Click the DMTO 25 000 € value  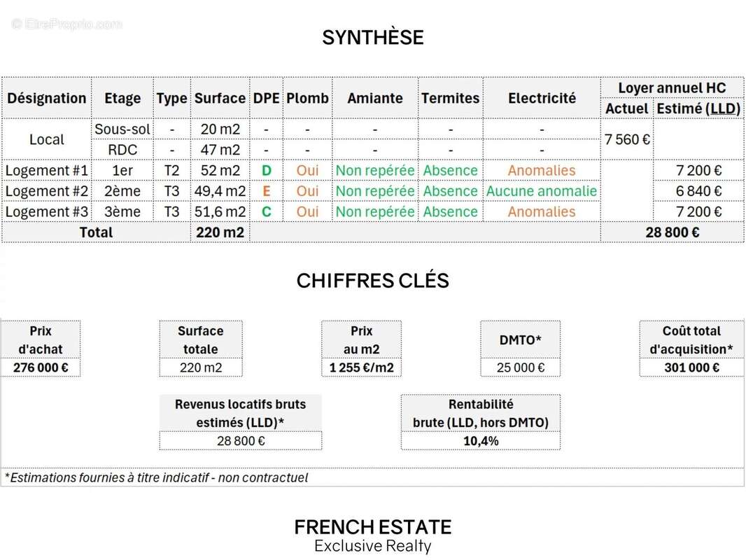pyautogui.click(x=520, y=367)
